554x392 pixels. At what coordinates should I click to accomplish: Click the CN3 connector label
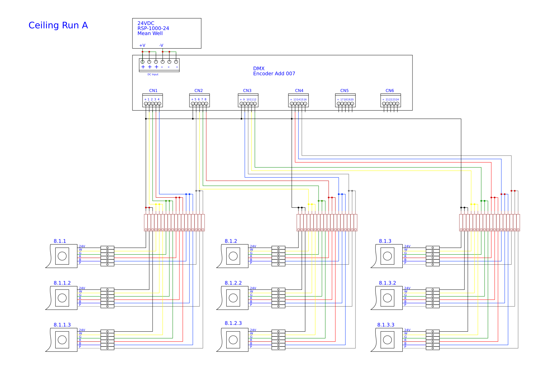[247, 91]
